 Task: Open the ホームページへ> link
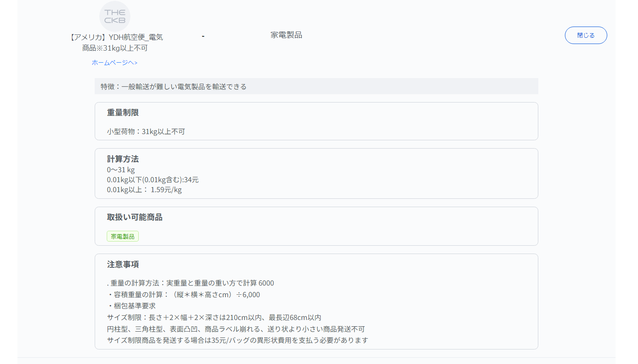pos(115,63)
